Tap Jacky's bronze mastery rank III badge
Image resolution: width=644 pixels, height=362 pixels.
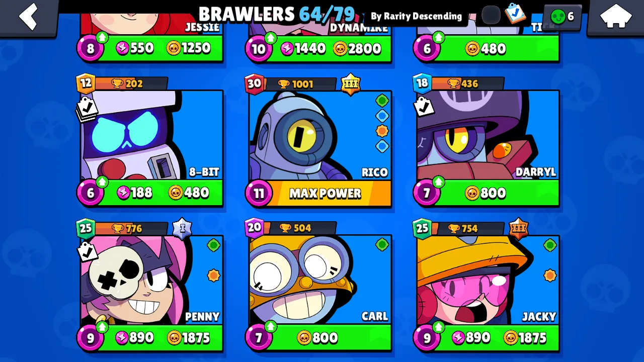pyautogui.click(x=518, y=228)
